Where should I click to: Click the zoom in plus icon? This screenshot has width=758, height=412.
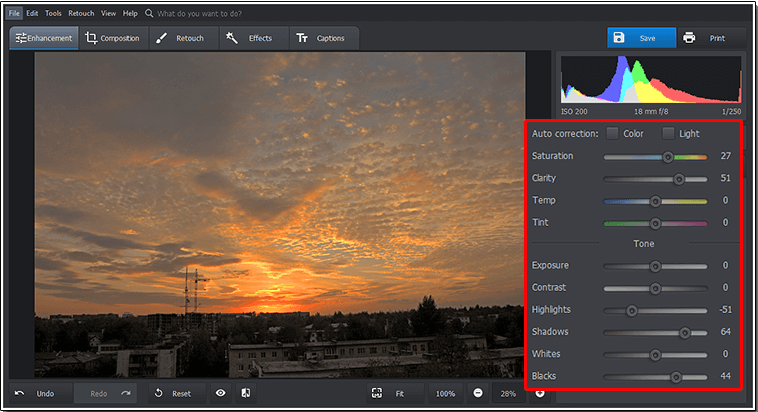[539, 393]
